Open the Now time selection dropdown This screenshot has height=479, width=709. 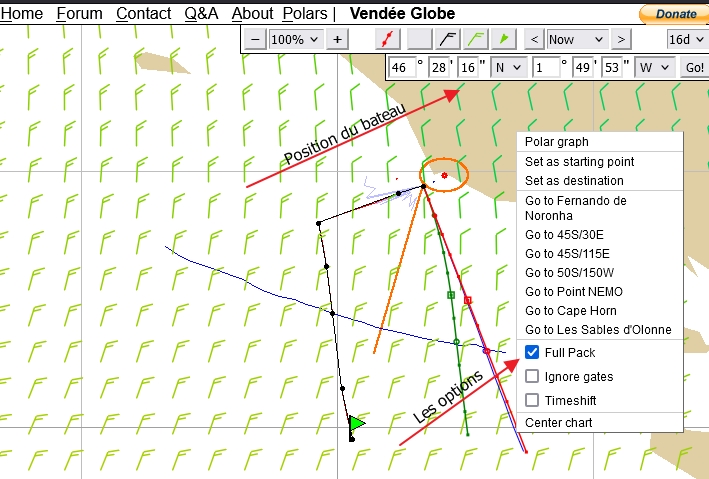(x=577, y=39)
